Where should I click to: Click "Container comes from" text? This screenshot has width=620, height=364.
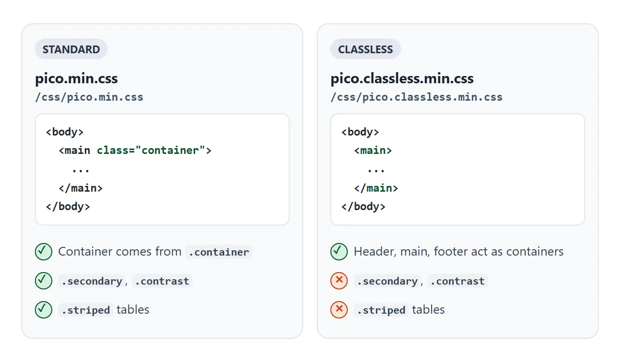[120, 252]
